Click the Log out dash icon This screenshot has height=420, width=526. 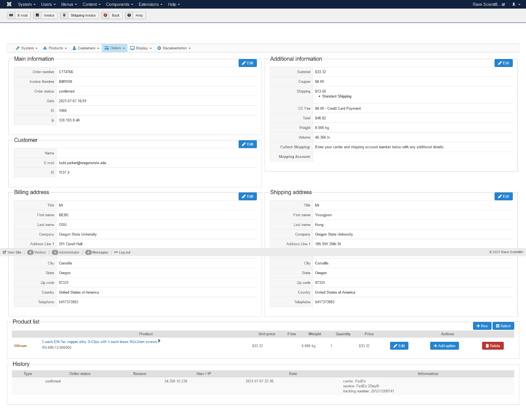click(x=116, y=252)
